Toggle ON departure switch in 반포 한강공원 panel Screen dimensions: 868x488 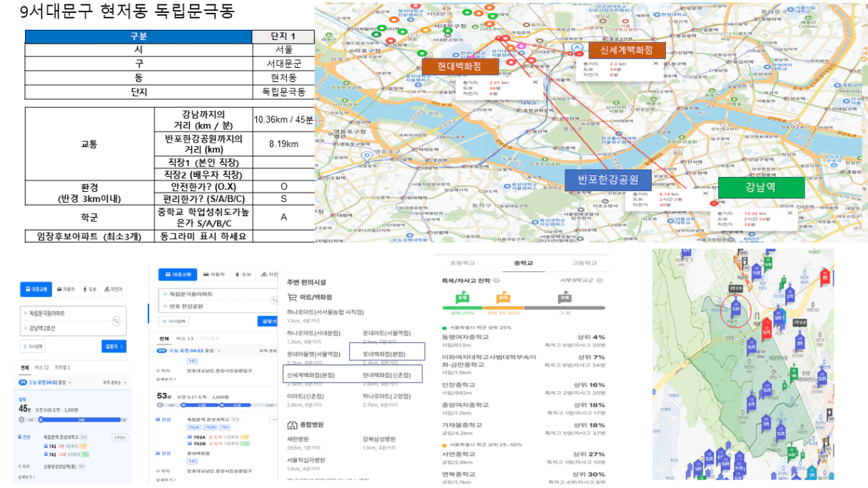click(162, 350)
